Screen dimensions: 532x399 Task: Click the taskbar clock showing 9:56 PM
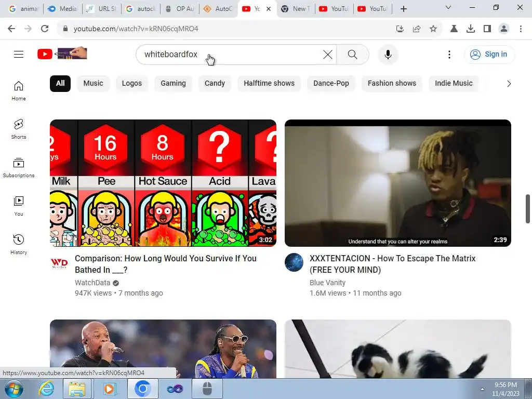(x=506, y=389)
